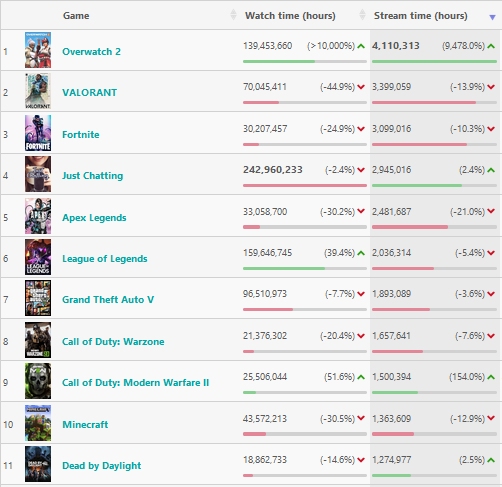This screenshot has height=487, width=502.
Task: Open the League of Legends link
Action: (105, 259)
